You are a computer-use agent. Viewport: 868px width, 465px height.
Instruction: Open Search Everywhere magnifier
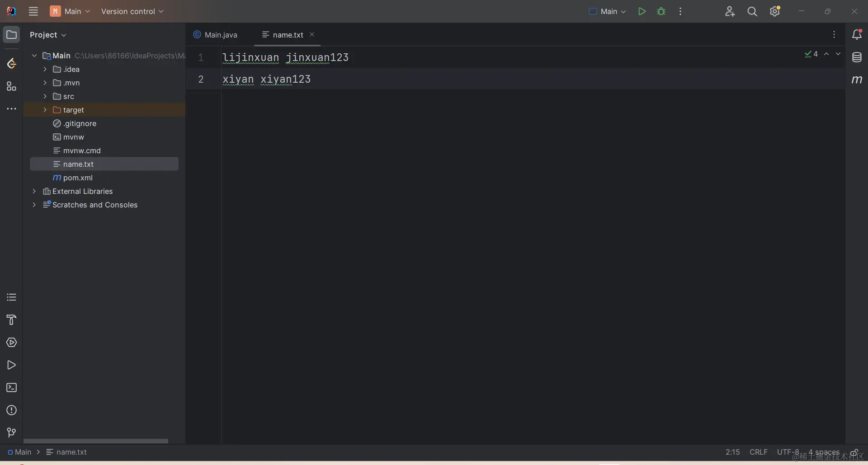[752, 11]
